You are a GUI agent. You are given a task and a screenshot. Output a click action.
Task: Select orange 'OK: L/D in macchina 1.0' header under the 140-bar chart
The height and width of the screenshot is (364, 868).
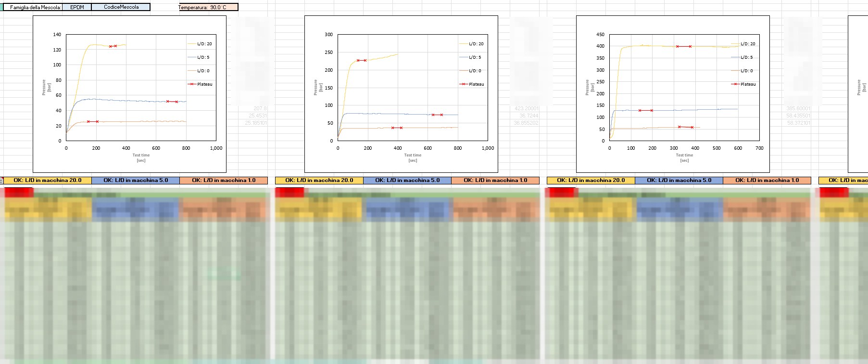pyautogui.click(x=224, y=181)
